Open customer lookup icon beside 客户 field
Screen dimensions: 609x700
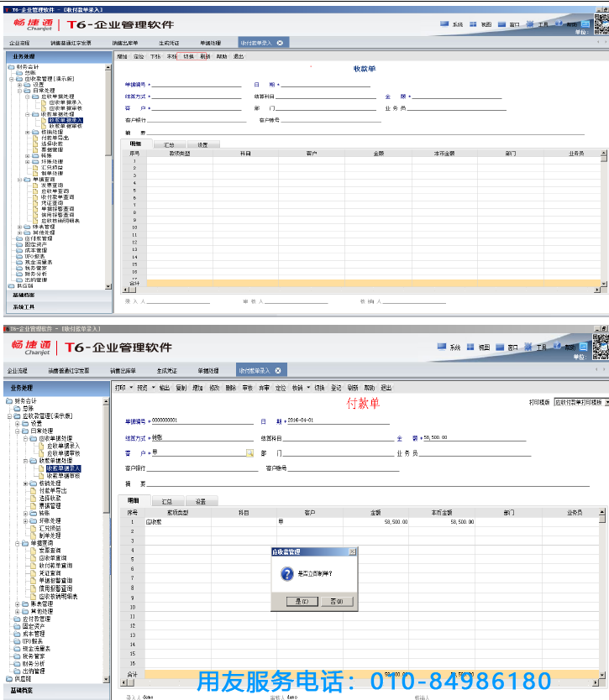[x=249, y=453]
